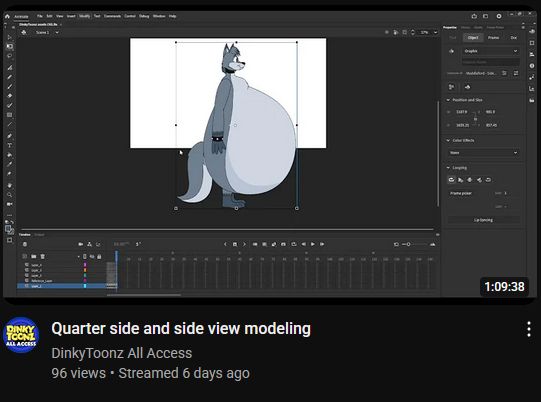
Task: Select the Eyedropper tool
Action: pyautogui.click(x=9, y=164)
